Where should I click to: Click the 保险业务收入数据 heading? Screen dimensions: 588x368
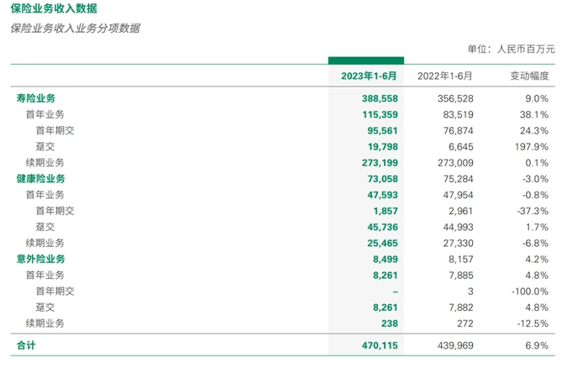[x=54, y=8]
